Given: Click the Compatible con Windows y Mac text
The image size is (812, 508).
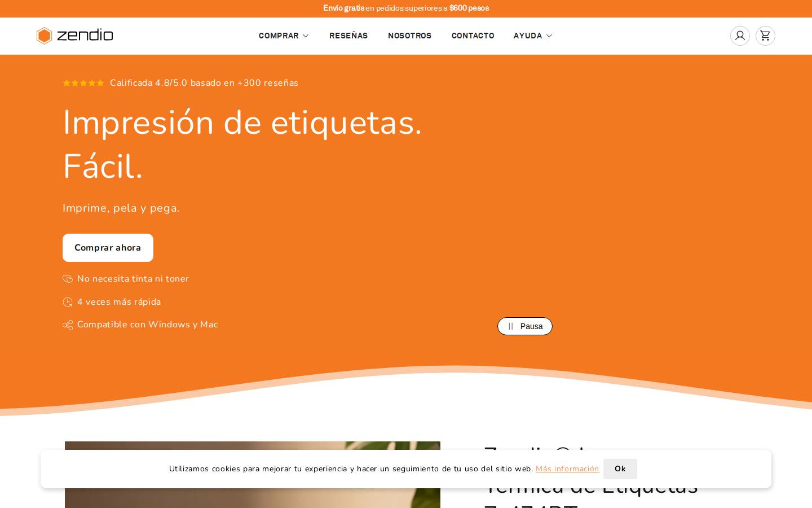Looking at the screenshot, I should tap(148, 325).
